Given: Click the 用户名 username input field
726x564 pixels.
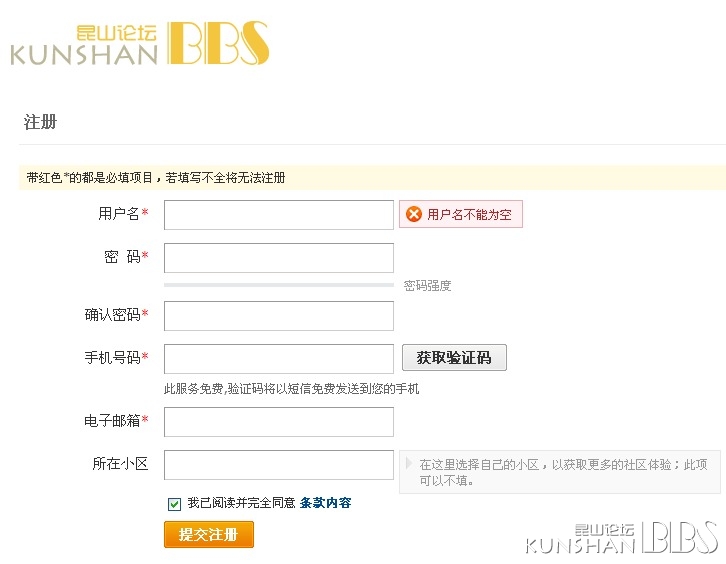Looking at the screenshot, I should 279,215.
